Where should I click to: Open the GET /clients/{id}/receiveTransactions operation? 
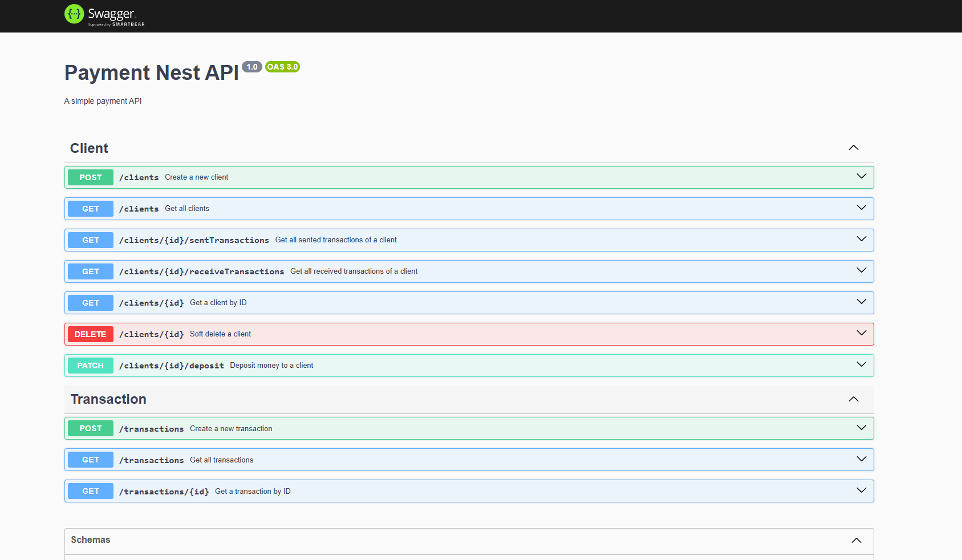861,271
